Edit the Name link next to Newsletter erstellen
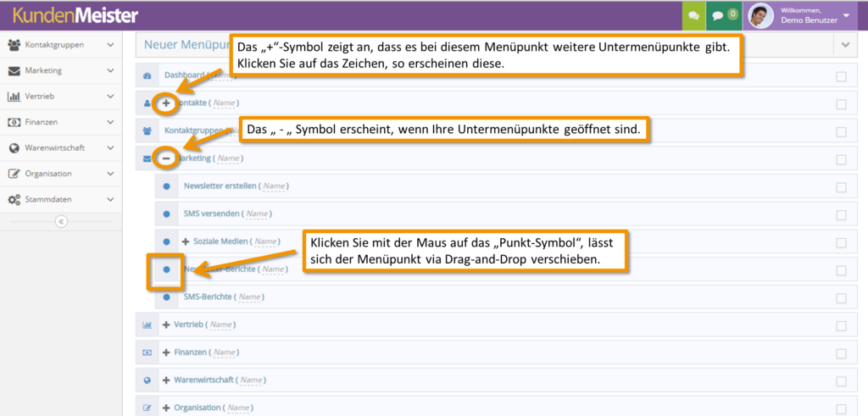Viewport: 868px width, 416px height. (x=273, y=186)
